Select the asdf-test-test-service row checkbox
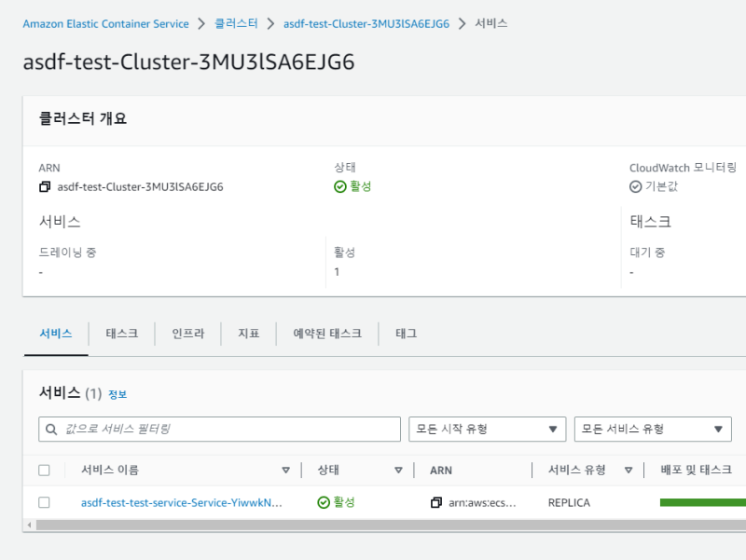746x560 pixels. tap(44, 502)
